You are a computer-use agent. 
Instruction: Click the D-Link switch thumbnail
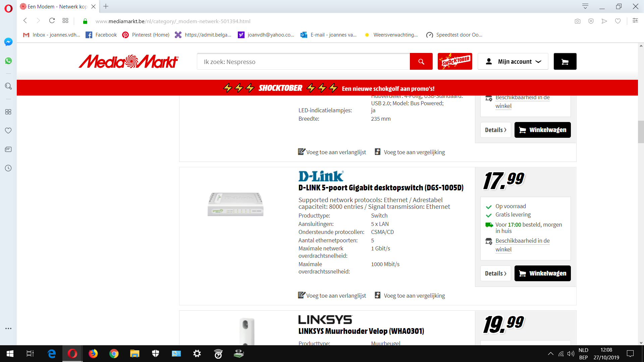(x=235, y=204)
